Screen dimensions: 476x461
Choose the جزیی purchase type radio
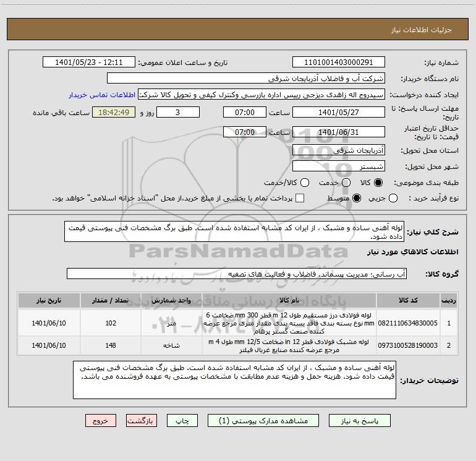(x=393, y=198)
